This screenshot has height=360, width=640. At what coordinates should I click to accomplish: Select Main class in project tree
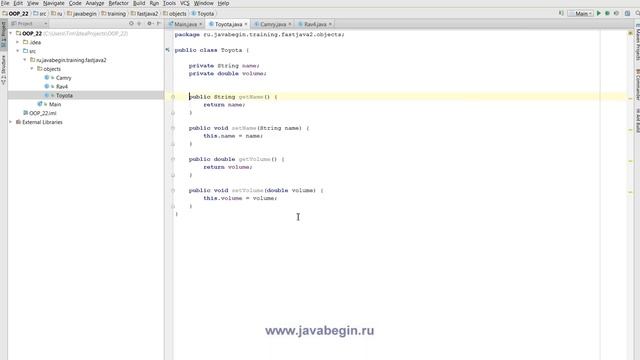pyautogui.click(x=55, y=104)
